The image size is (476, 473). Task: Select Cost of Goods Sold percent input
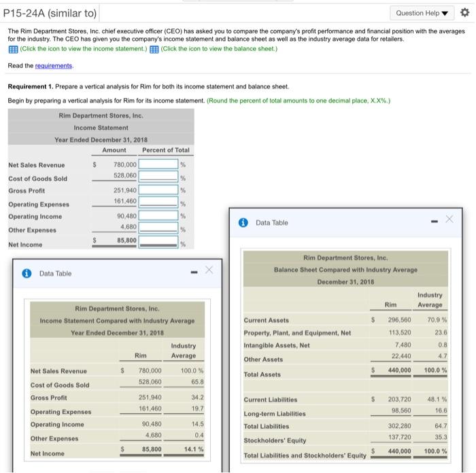click(158, 177)
